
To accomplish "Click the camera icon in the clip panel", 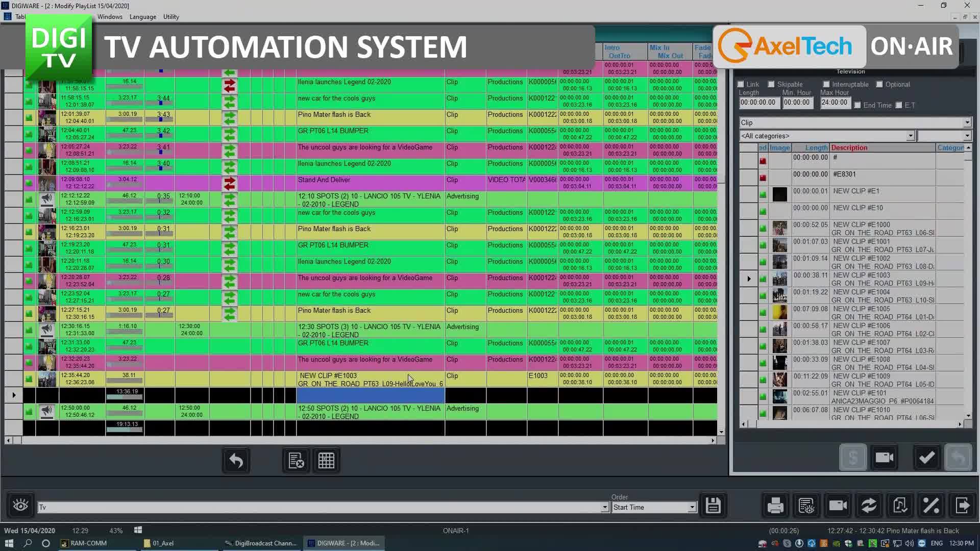I will click(x=885, y=458).
